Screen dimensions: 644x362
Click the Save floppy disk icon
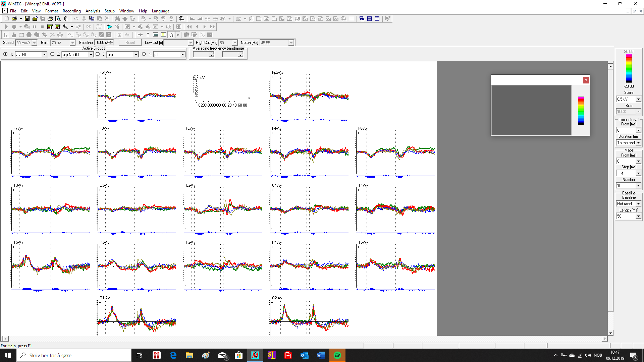[27, 19]
